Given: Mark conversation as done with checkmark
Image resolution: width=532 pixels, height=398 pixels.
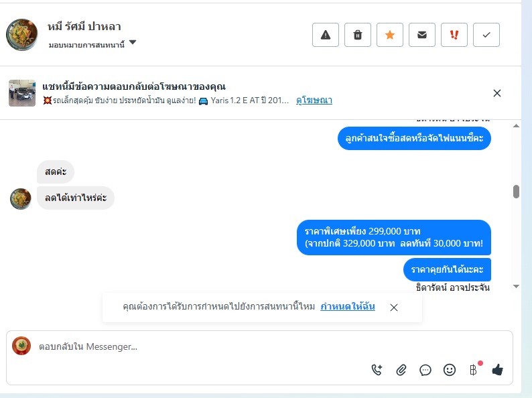Looking at the screenshot, I should (486, 35).
